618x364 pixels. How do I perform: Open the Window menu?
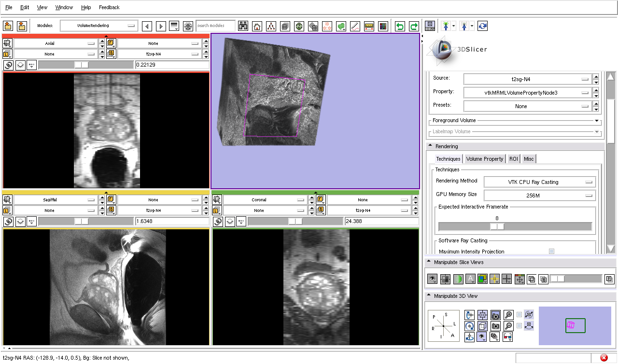(64, 7)
